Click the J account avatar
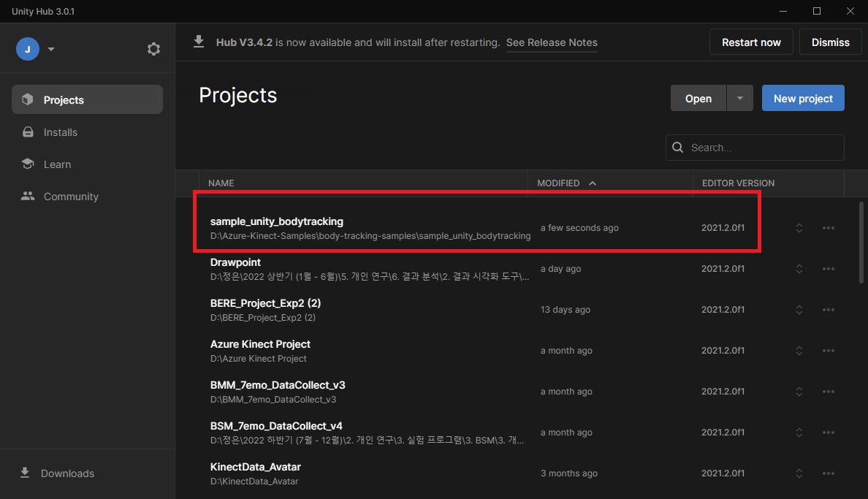The image size is (868, 499). (x=28, y=49)
